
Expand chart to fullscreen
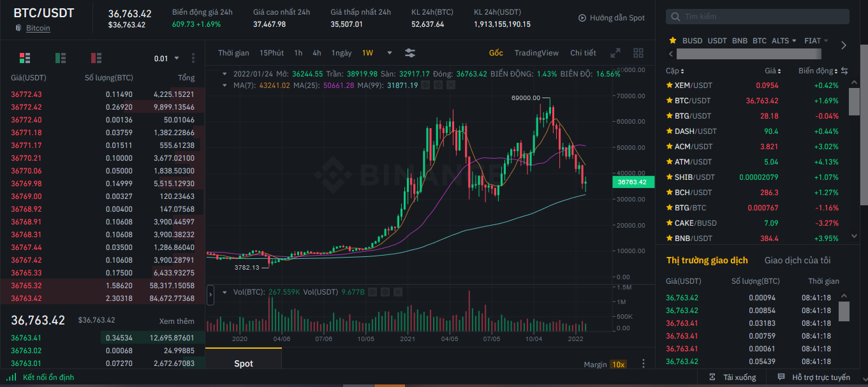(x=615, y=53)
